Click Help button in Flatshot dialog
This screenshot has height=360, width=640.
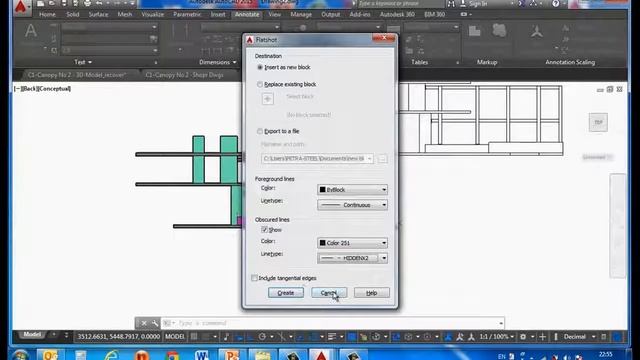372,293
